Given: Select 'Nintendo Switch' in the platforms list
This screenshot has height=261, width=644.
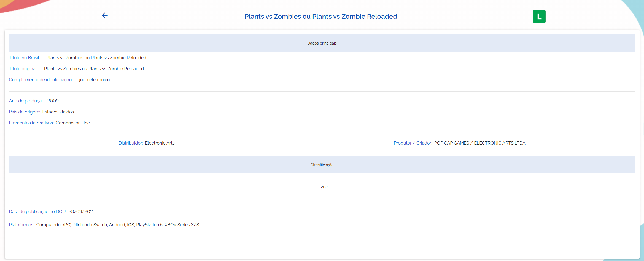Looking at the screenshot, I should coord(90,225).
